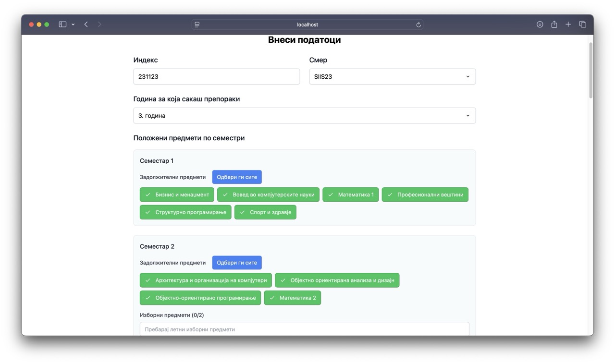Uncheck the Спорт и здравје subject
The image size is (615, 364).
pos(265,212)
